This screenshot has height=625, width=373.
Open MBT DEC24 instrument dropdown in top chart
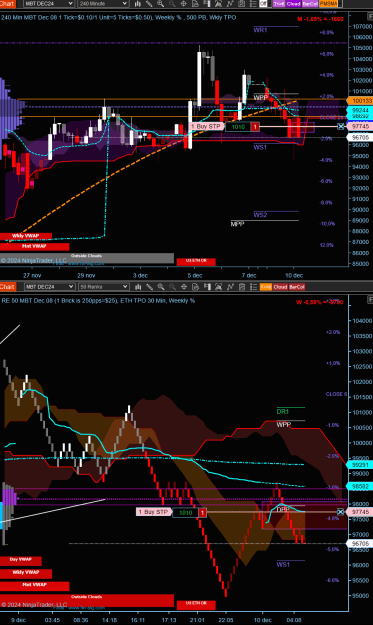tap(49, 4)
